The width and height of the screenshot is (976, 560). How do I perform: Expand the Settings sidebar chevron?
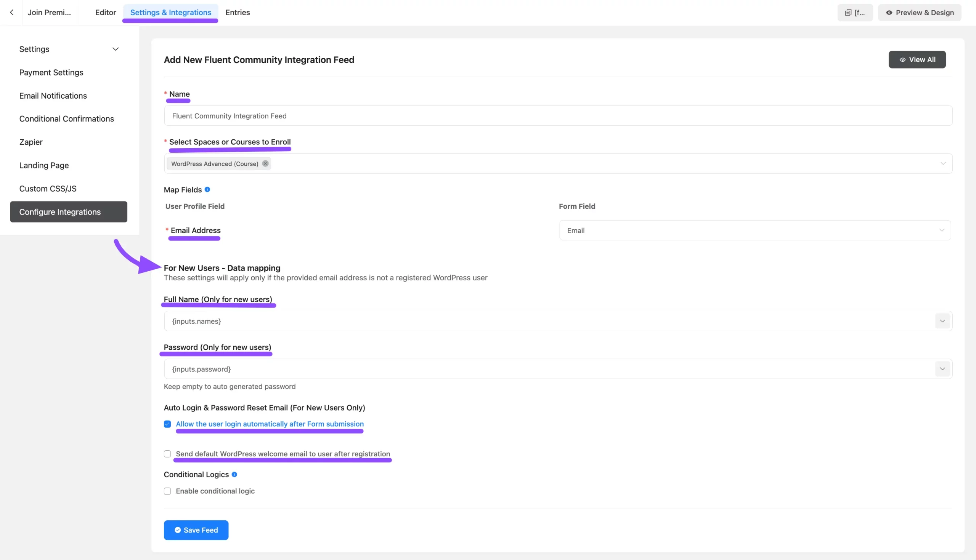[x=116, y=49]
